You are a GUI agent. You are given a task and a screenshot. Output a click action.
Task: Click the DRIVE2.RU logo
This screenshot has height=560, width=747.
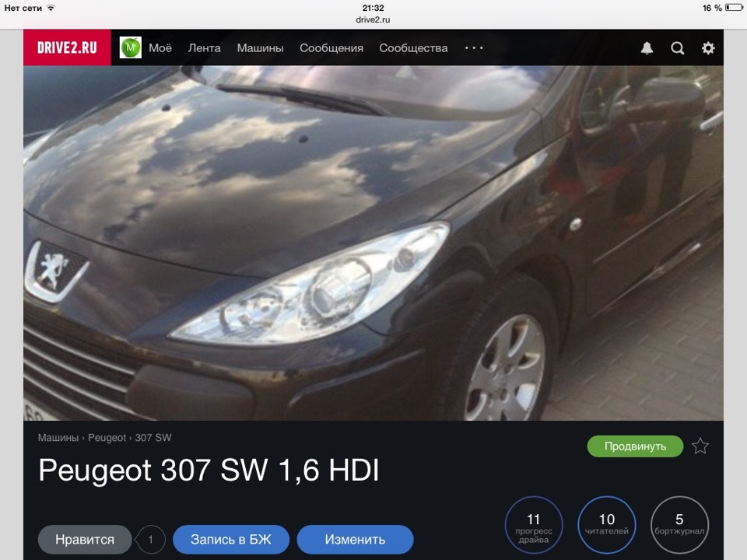click(67, 47)
